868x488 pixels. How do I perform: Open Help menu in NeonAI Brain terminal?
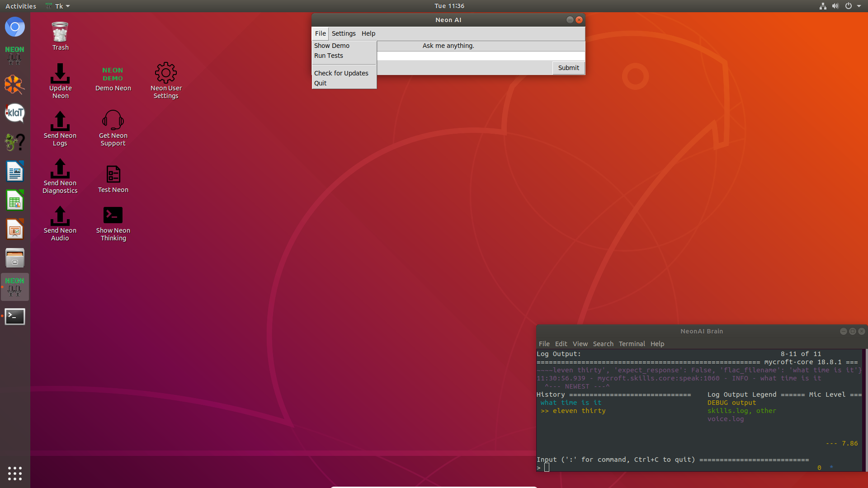pyautogui.click(x=657, y=344)
